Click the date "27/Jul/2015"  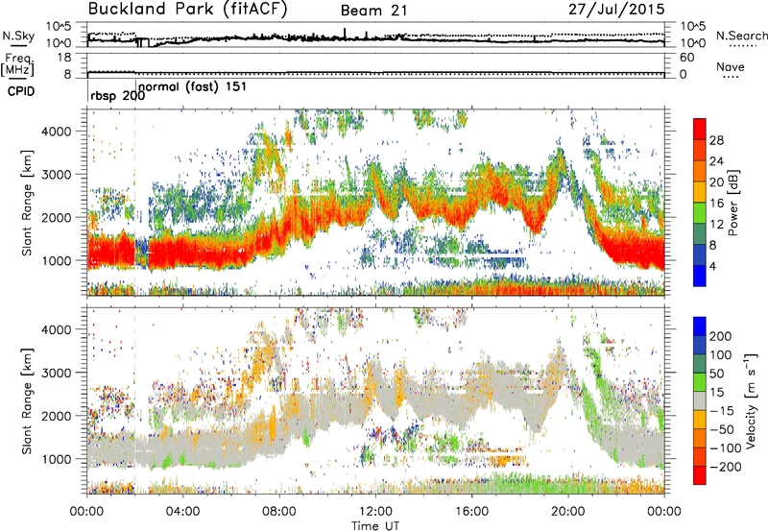click(616, 10)
